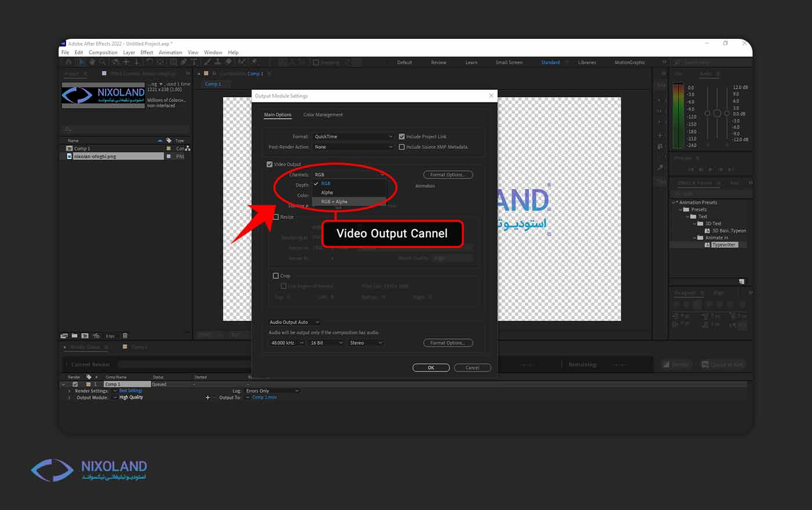This screenshot has height=510, width=812.
Task: Click the center audio level slider
Action: pyautogui.click(x=717, y=114)
